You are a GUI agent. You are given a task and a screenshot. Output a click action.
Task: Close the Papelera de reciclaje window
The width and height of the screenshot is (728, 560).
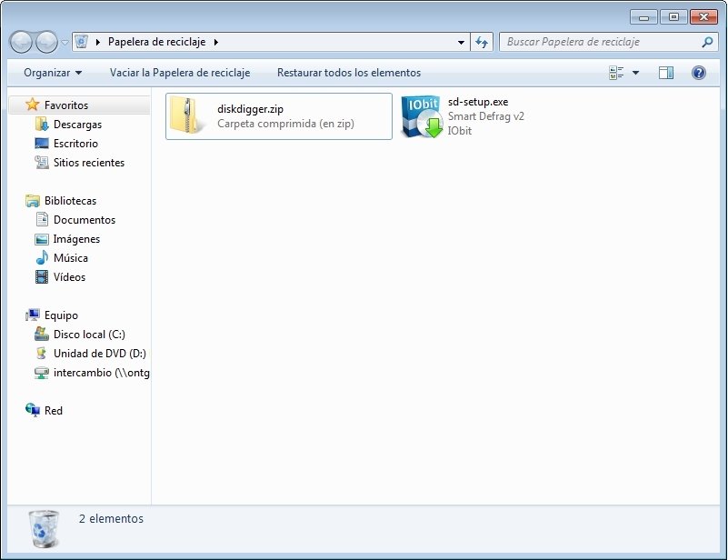click(703, 17)
